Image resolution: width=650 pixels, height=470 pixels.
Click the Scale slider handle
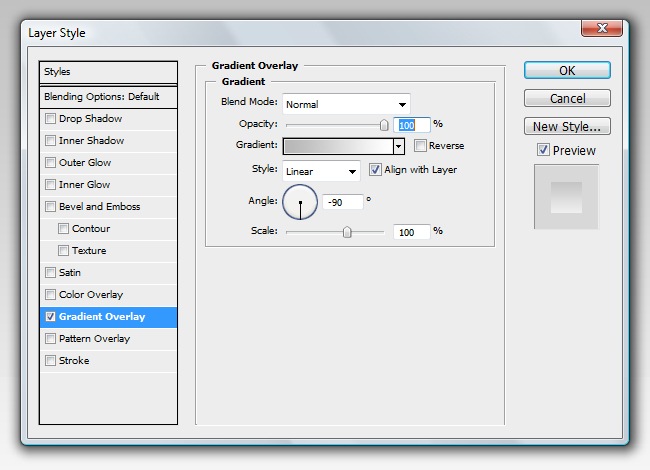(347, 231)
